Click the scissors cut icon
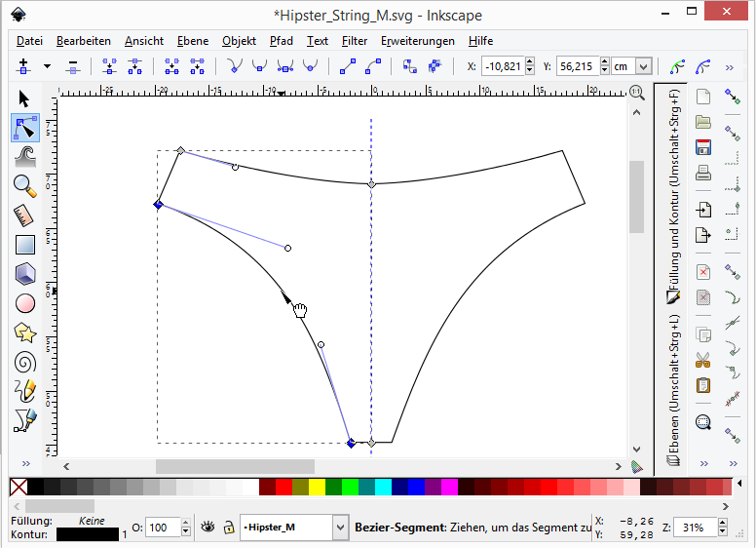 point(702,360)
